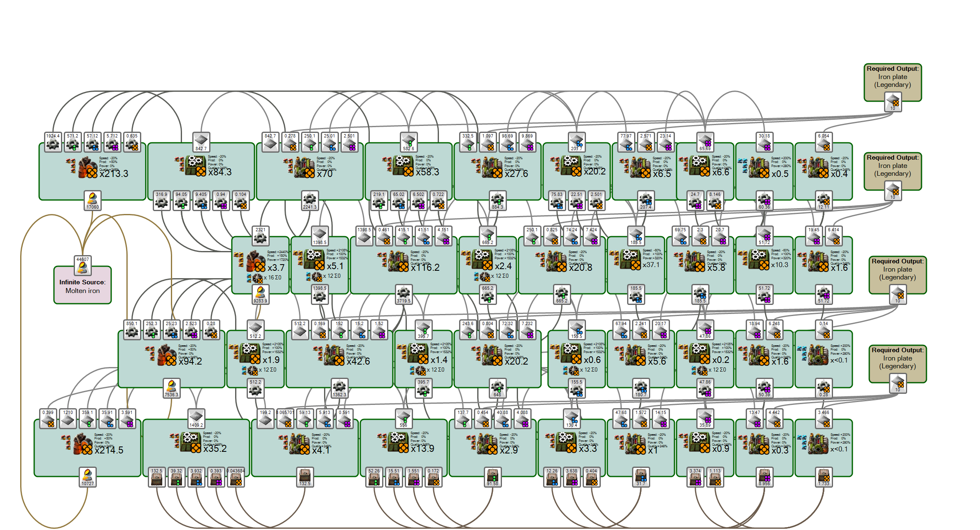Select the molten iron output labeled 44607
The height and width of the screenshot is (530, 980).
click(82, 265)
